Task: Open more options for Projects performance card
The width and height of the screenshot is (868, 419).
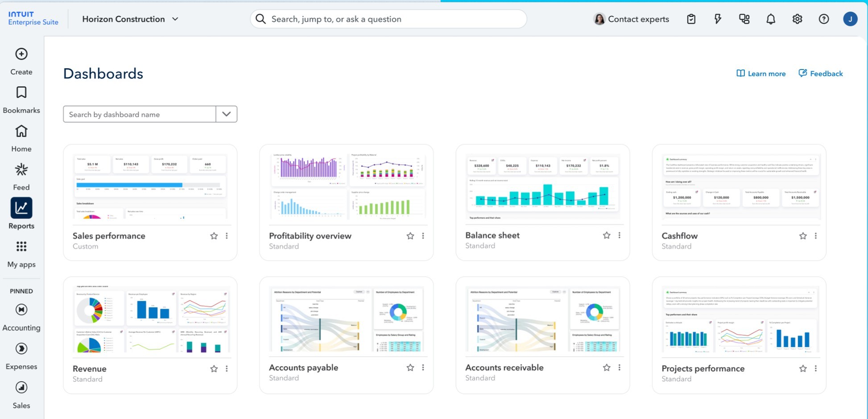Action: pos(815,369)
